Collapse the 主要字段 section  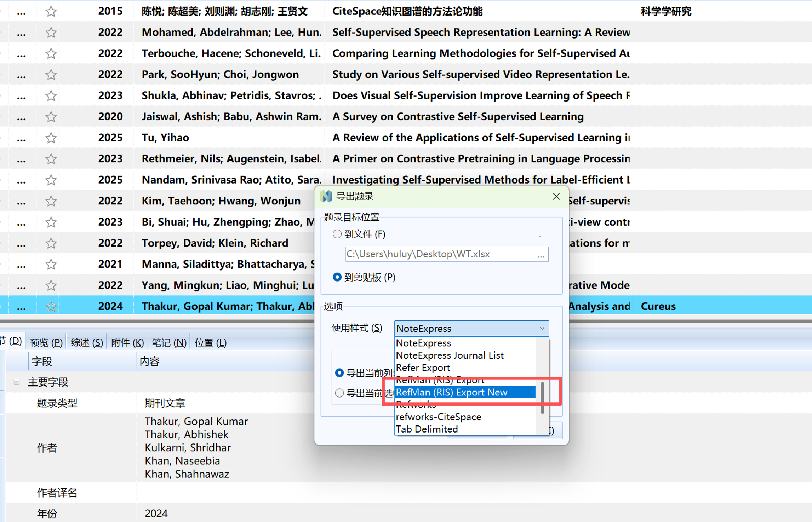click(16, 382)
